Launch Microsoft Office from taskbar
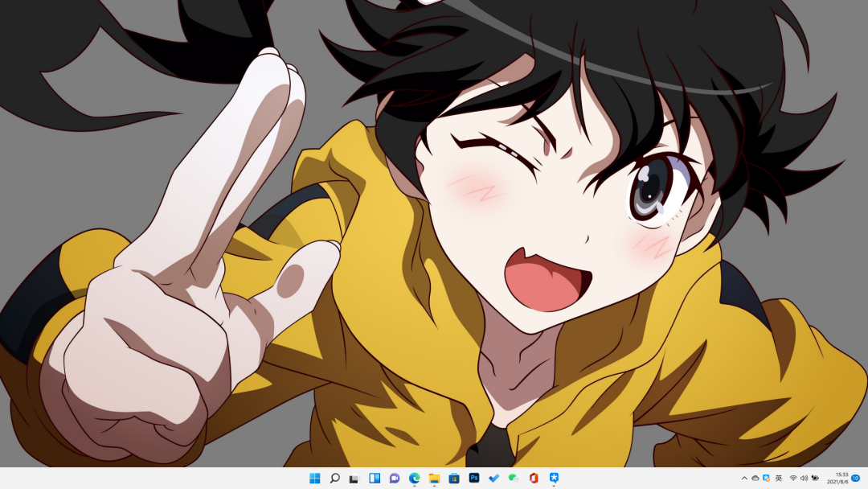 click(x=534, y=479)
